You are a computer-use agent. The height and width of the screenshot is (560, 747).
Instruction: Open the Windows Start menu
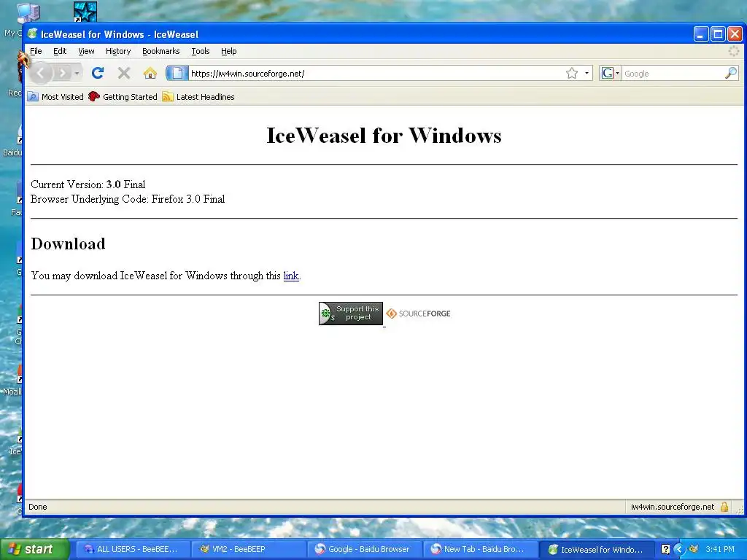tap(34, 549)
